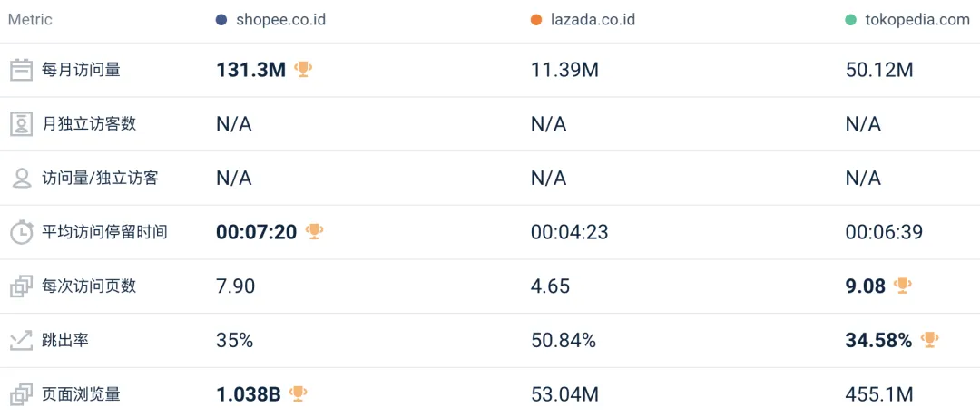Click the calendar icon for monthly visits
Screen dimensions: 980x417
pyautogui.click(x=21, y=70)
